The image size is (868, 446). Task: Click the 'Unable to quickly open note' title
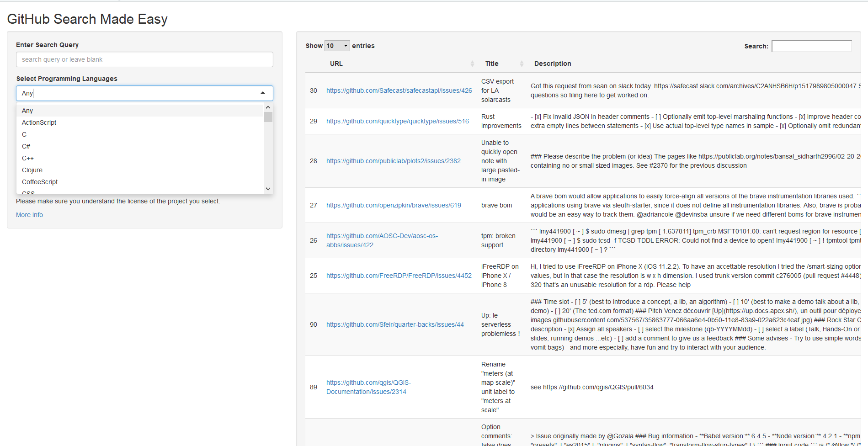click(501, 161)
